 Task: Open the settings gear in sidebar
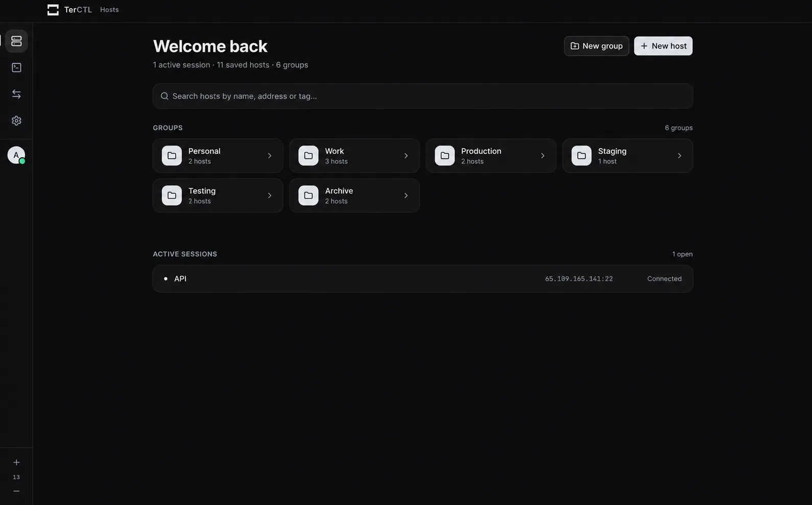[16, 121]
